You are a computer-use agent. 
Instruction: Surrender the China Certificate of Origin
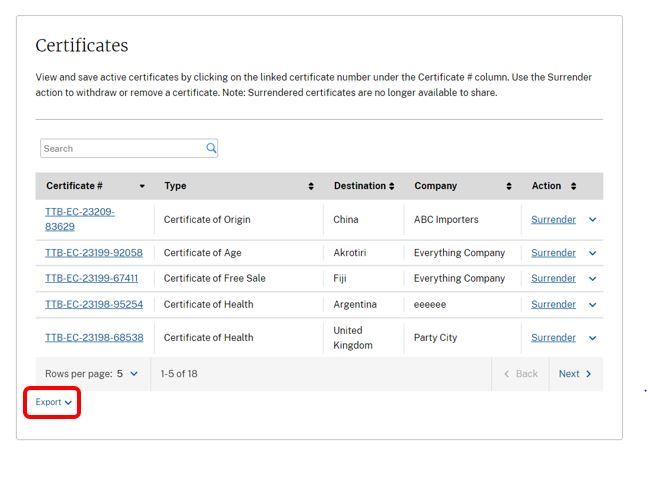(x=553, y=220)
